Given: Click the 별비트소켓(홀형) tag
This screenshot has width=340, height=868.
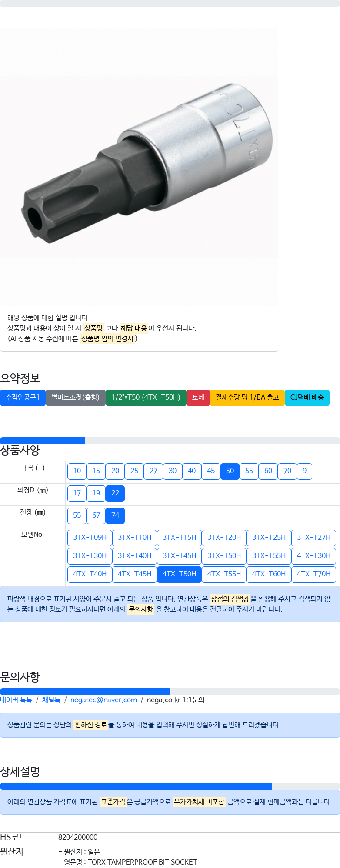Looking at the screenshot, I should tap(76, 397).
